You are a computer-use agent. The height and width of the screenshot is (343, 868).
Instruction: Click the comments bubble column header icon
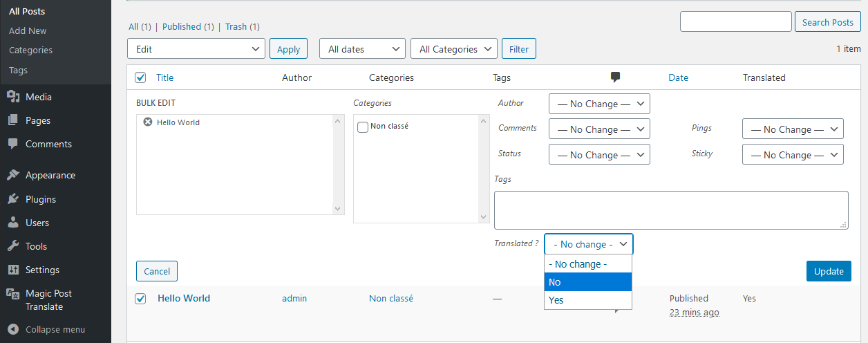tap(615, 77)
